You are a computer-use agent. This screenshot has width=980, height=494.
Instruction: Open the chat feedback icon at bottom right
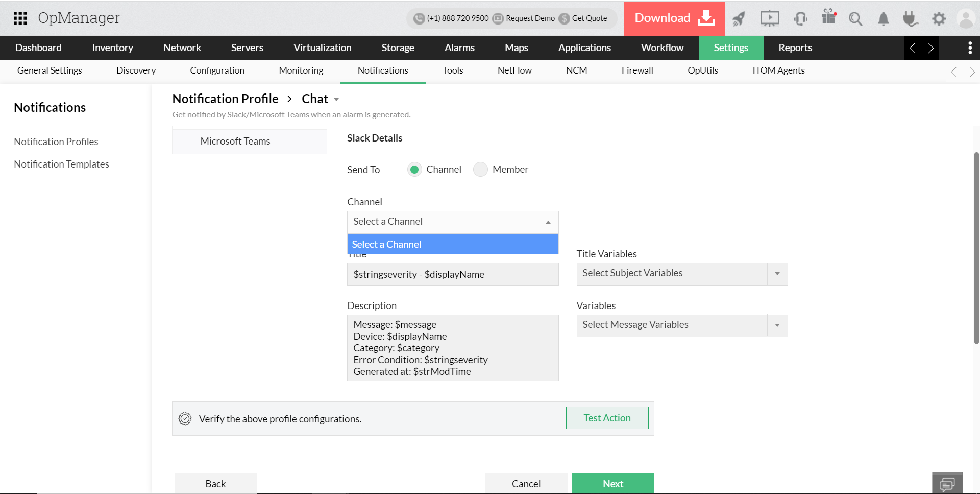[947, 484]
